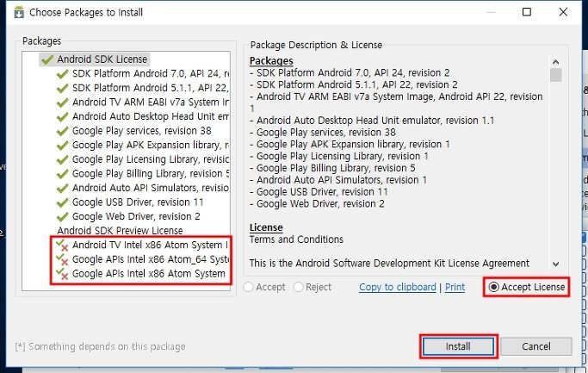Select Google Play services, revision 38 row
The height and width of the screenshot is (373, 588).
tap(142, 131)
